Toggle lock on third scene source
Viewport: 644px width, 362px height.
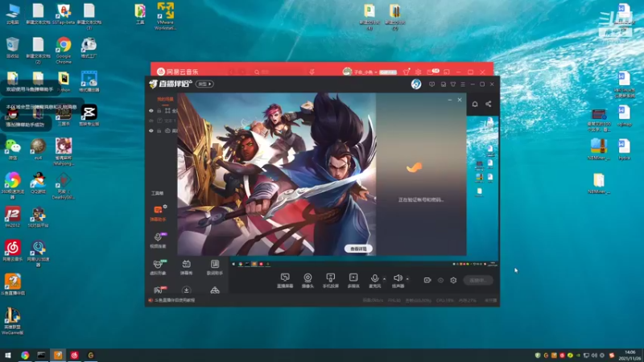point(159,130)
